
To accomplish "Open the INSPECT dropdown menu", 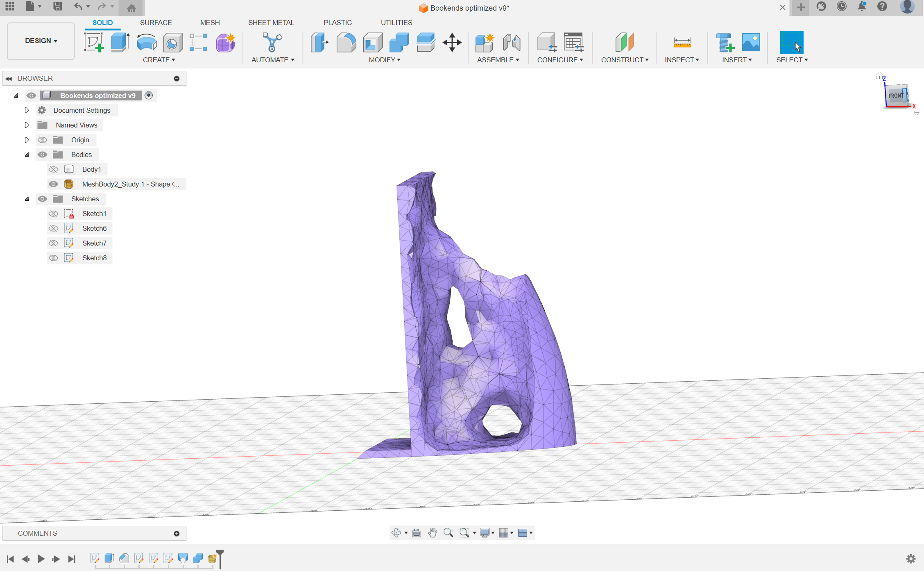I will pyautogui.click(x=682, y=60).
